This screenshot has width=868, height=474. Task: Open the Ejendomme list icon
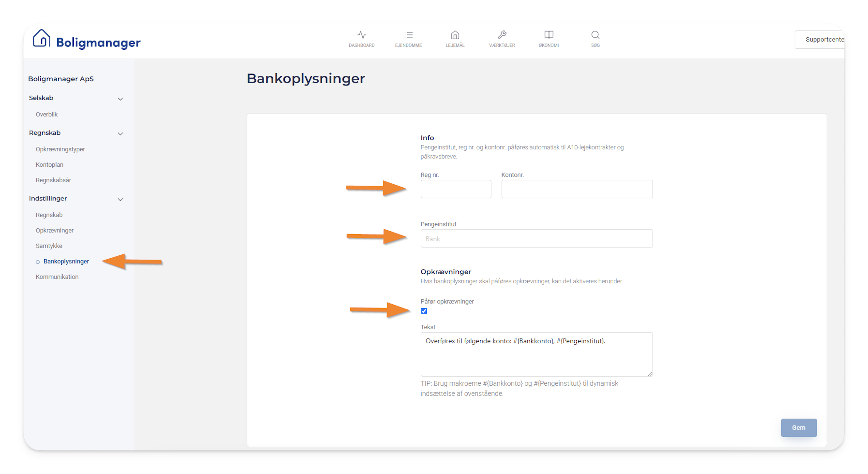(x=408, y=35)
